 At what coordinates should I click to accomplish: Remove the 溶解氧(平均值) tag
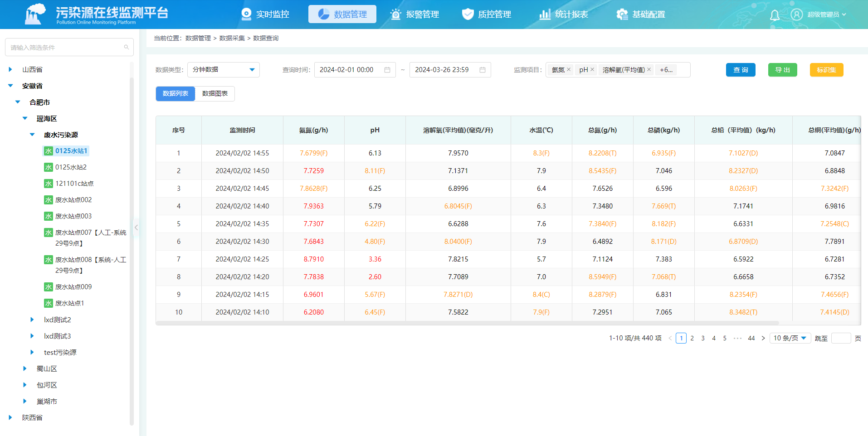(649, 69)
